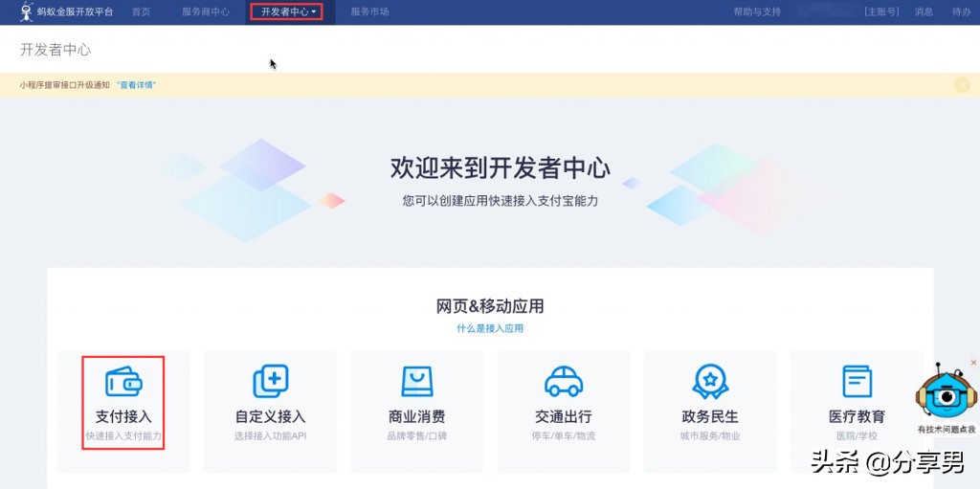Click the 您可以创建应用快速接入支付宝能力 tagline
The image size is (980, 489).
pyautogui.click(x=500, y=201)
